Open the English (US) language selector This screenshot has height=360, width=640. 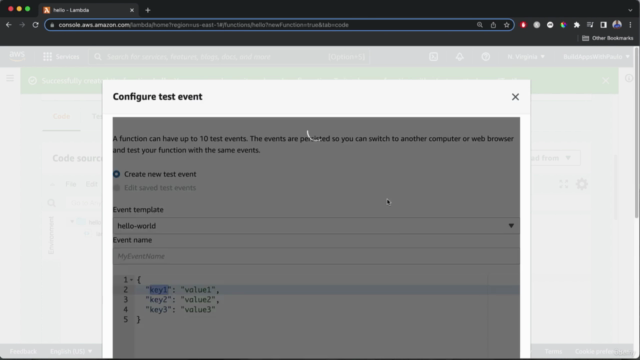[71, 351]
